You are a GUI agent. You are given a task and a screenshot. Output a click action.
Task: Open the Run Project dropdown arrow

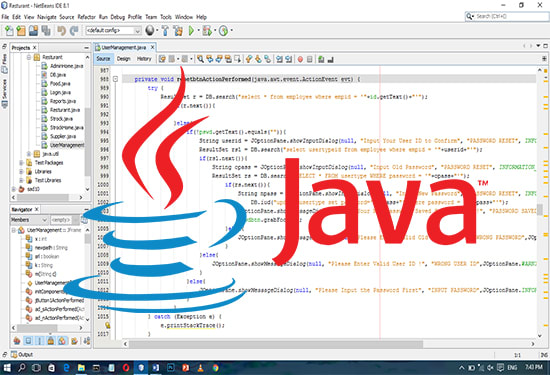click(199, 31)
